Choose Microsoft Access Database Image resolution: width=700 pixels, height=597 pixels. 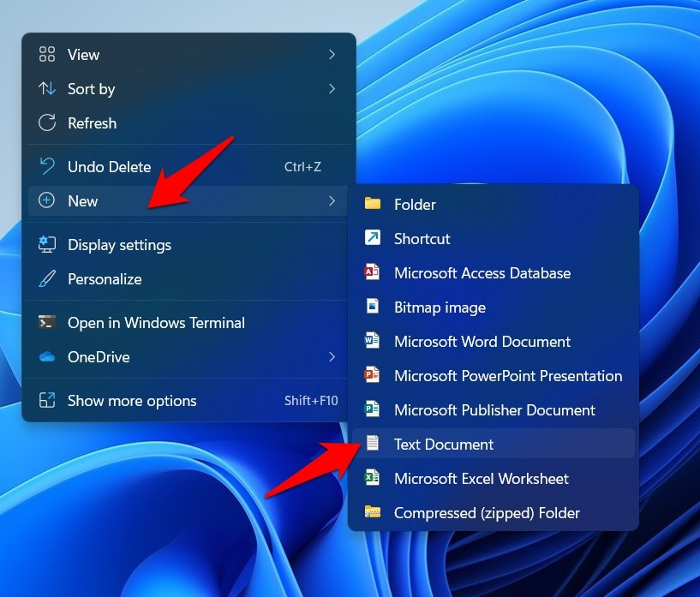click(x=494, y=272)
